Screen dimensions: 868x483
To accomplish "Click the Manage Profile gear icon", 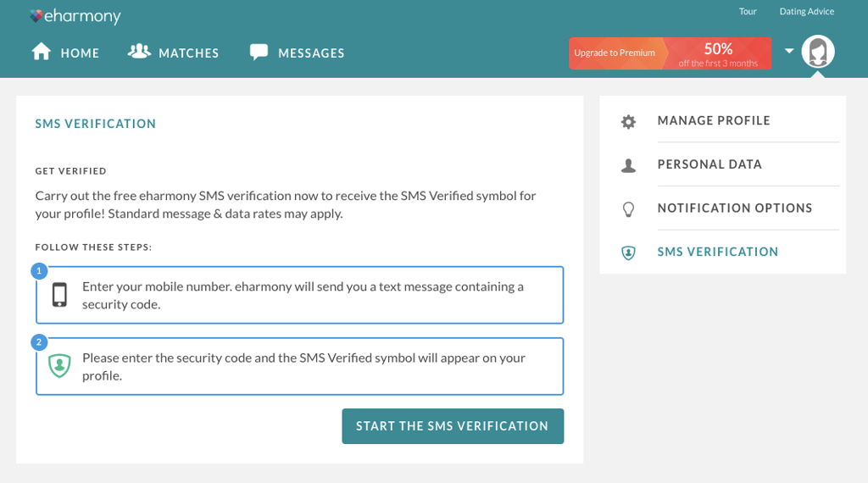I will [x=628, y=121].
